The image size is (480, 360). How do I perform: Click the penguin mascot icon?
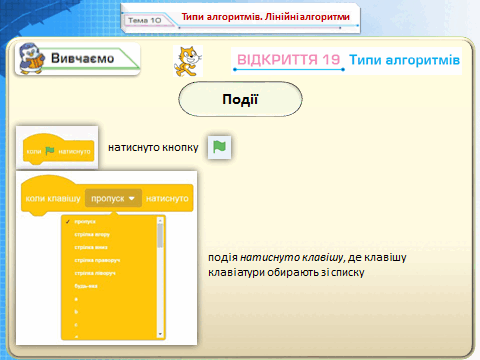pyautogui.click(x=31, y=59)
